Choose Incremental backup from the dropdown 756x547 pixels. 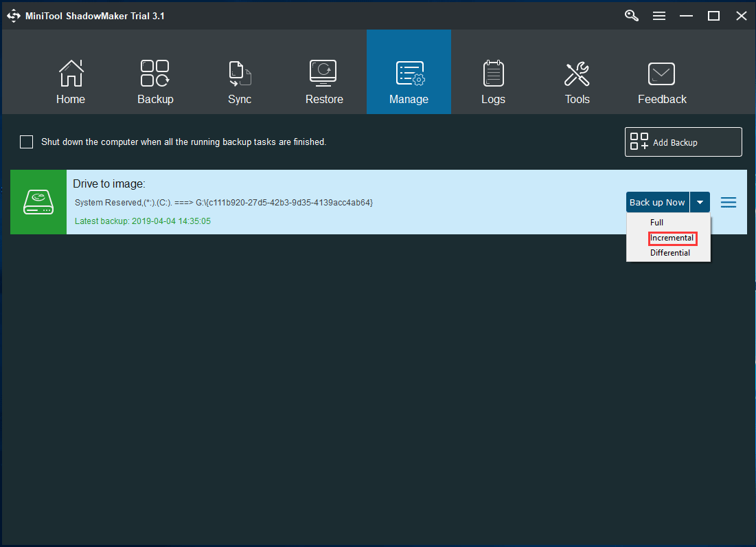672,238
